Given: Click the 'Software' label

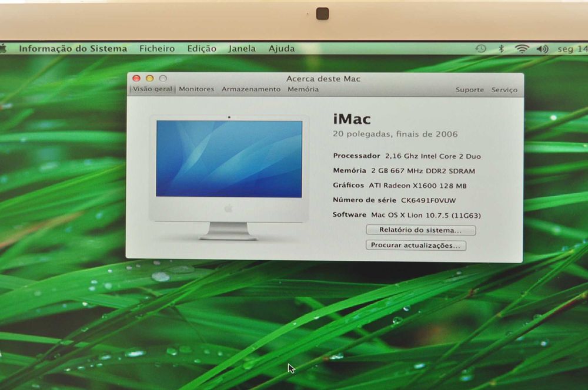Looking at the screenshot, I should coord(349,214).
